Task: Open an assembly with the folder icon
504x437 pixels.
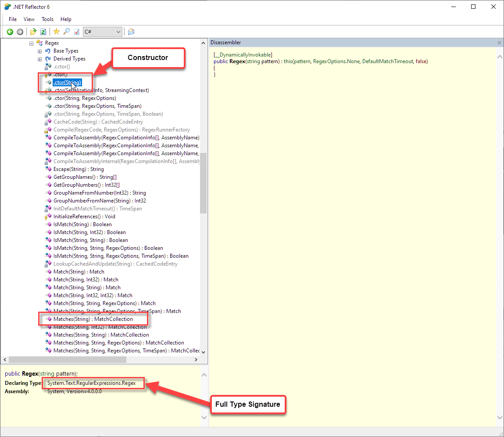Action: tap(33, 32)
